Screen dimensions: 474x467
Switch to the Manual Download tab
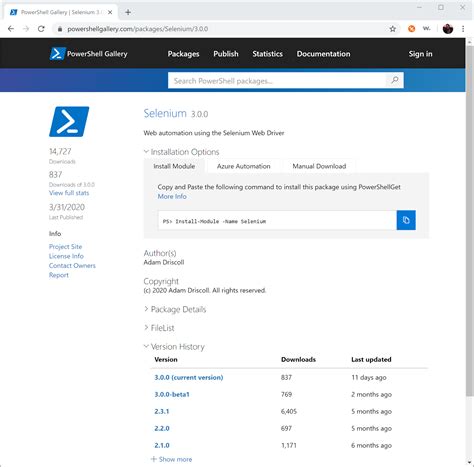319,166
